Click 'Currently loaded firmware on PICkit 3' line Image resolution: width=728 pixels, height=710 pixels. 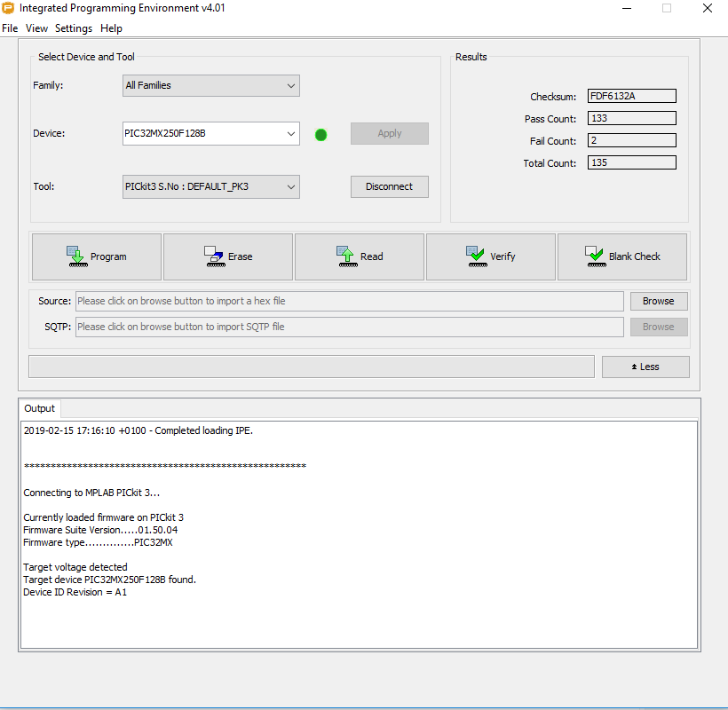[x=104, y=517]
